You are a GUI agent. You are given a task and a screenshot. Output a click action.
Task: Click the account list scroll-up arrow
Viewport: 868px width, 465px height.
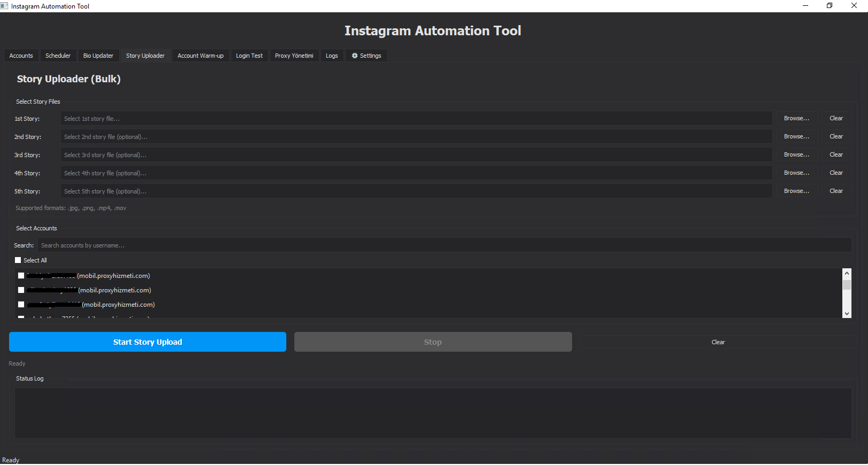[x=847, y=273]
